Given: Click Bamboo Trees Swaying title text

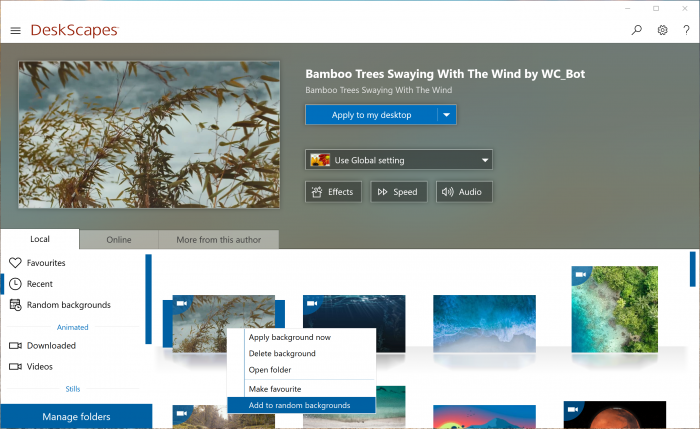Looking at the screenshot, I should (x=445, y=74).
